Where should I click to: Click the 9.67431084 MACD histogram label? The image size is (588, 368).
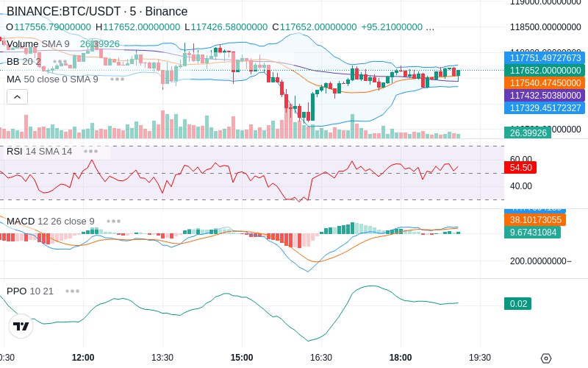(532, 233)
